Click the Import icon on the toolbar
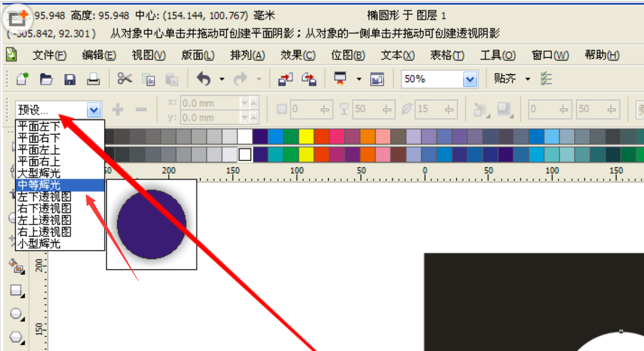This screenshot has width=644, height=351. pos(285,79)
